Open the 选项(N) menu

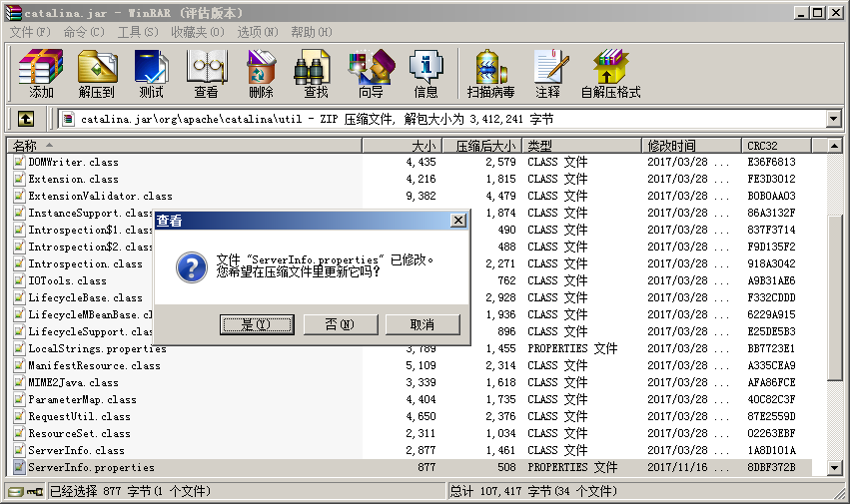tap(258, 32)
